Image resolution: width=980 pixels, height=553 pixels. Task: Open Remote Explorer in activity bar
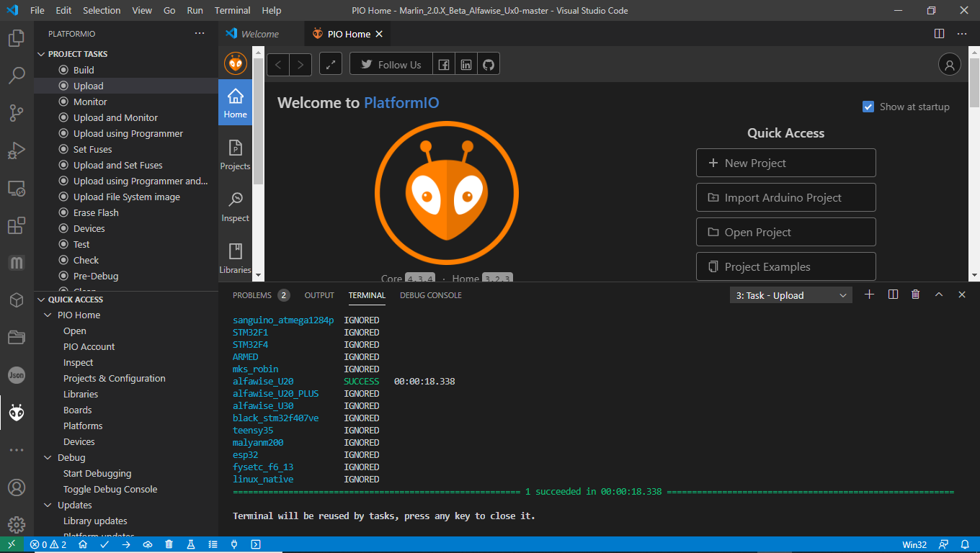[x=17, y=188]
